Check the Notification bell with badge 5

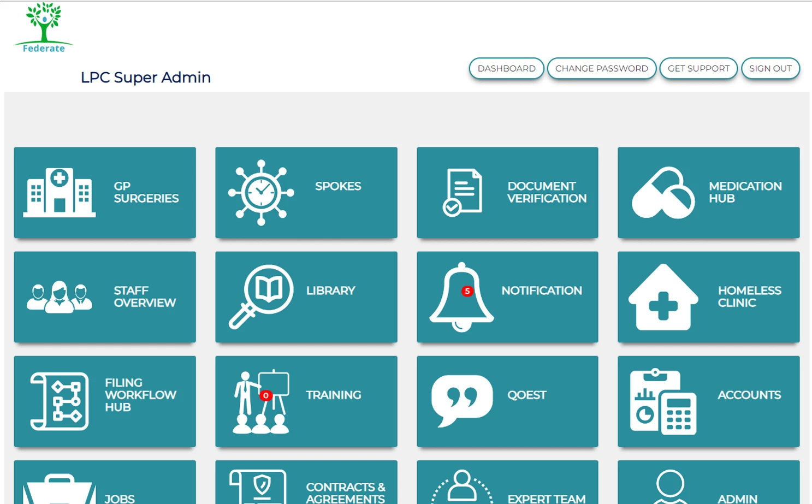point(507,297)
